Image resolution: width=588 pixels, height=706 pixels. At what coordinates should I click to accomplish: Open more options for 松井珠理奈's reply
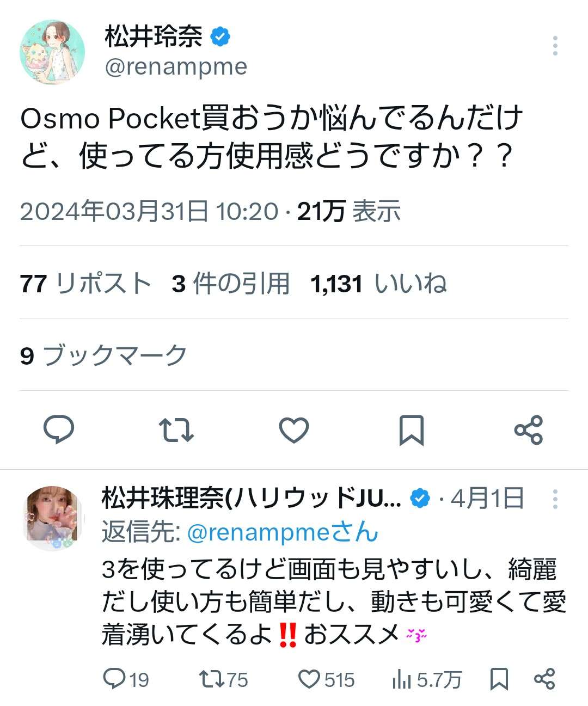point(555,499)
